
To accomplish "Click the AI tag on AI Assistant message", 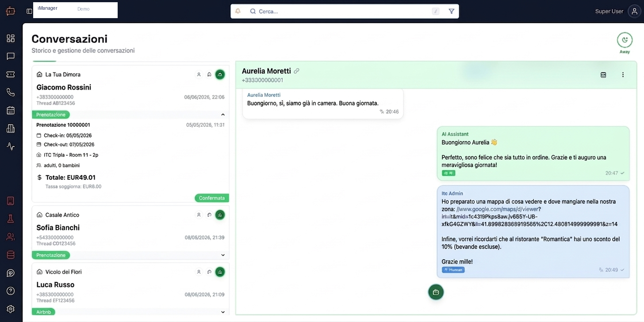I will (x=448, y=173).
